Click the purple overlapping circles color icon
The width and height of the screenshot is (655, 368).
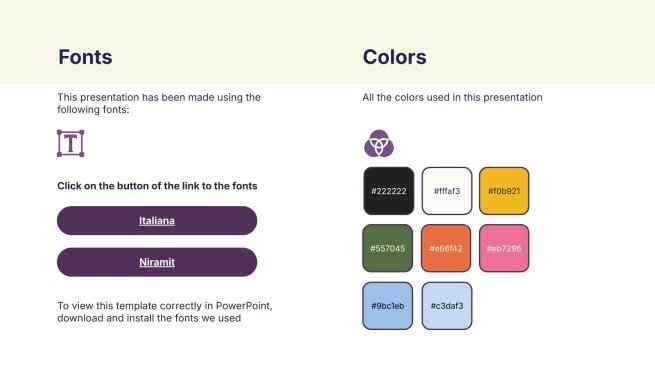point(379,143)
